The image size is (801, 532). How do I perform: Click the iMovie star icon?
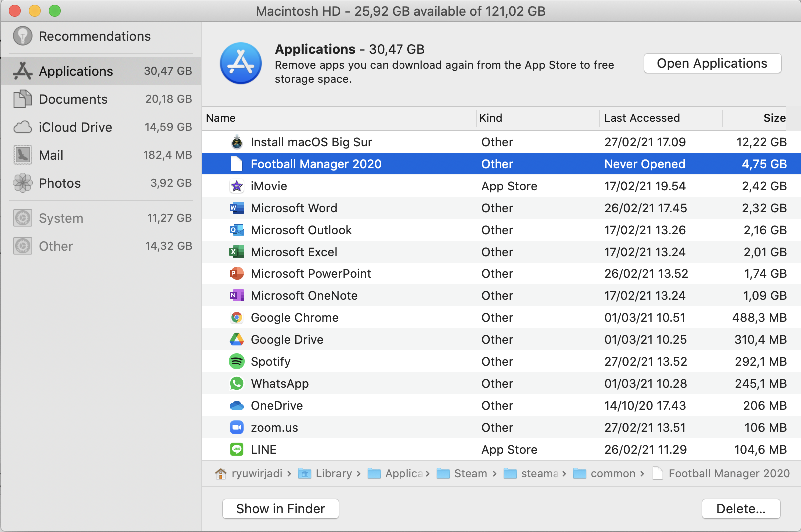tap(237, 186)
